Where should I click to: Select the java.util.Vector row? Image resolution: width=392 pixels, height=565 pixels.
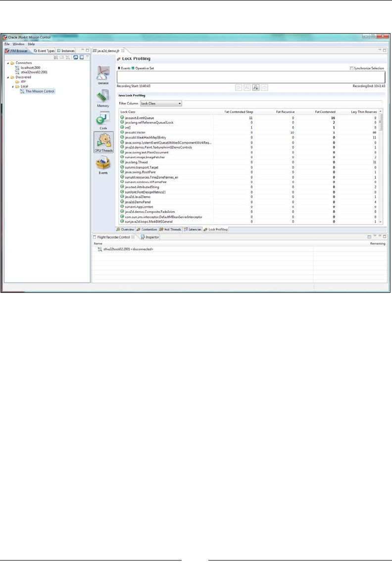(248, 132)
